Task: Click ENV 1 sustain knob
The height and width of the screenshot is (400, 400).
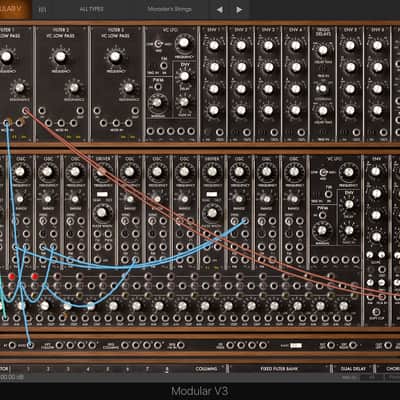Action: pos(214,89)
